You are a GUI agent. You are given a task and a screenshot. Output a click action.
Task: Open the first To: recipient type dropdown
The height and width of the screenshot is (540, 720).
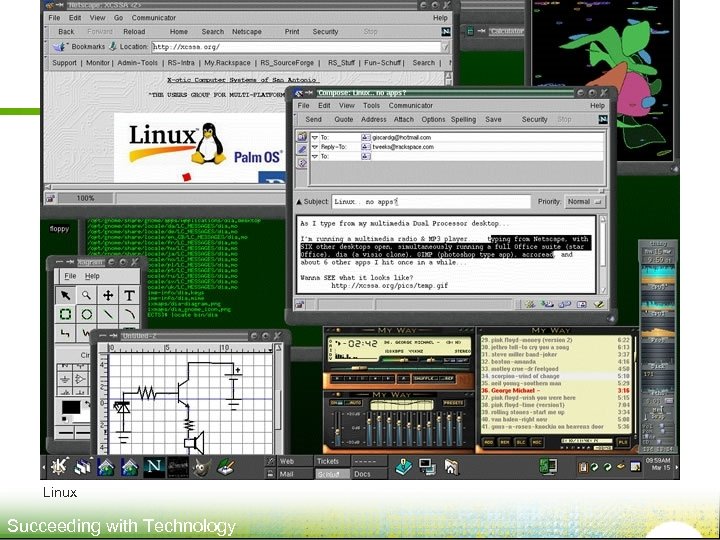click(x=315, y=137)
